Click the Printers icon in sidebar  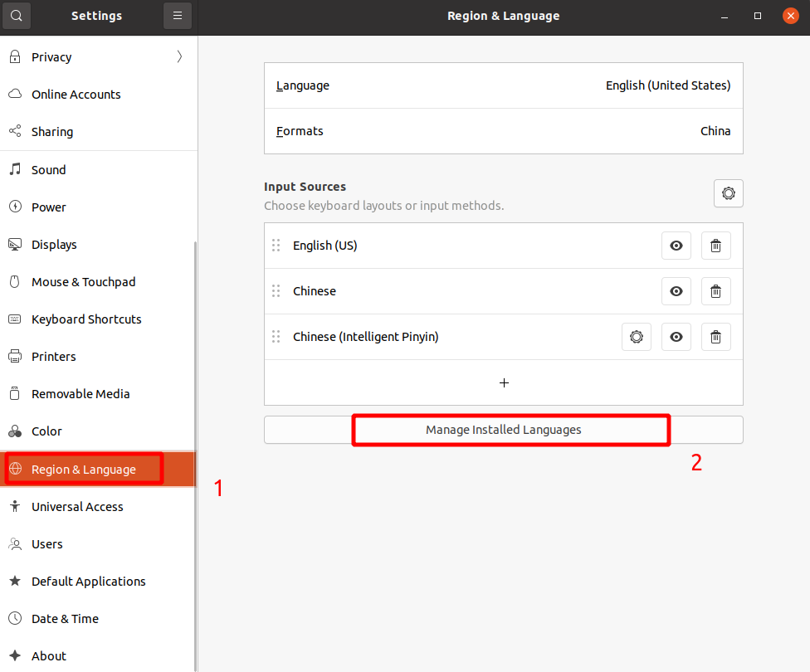15,357
